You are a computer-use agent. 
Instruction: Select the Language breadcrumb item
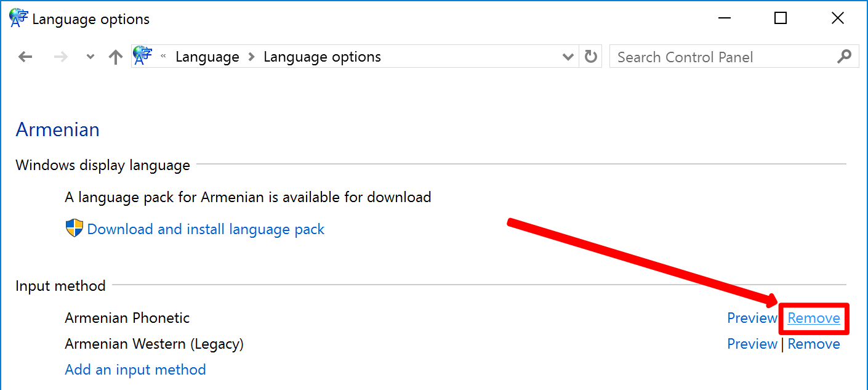click(207, 57)
